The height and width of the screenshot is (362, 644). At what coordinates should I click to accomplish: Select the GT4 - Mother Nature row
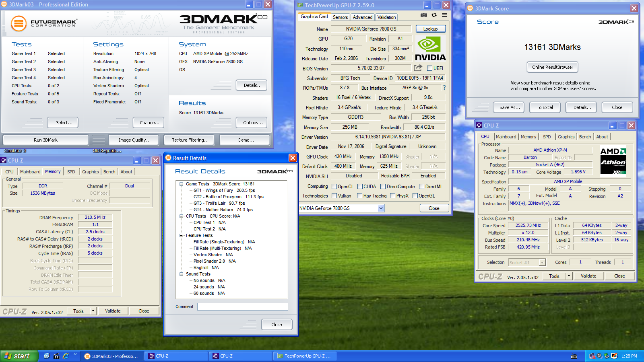coord(223,210)
